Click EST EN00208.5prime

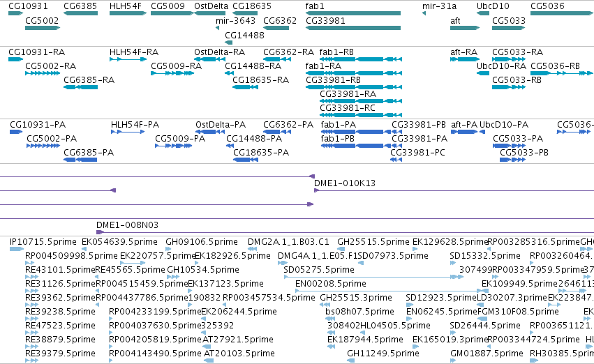[x=331, y=284]
